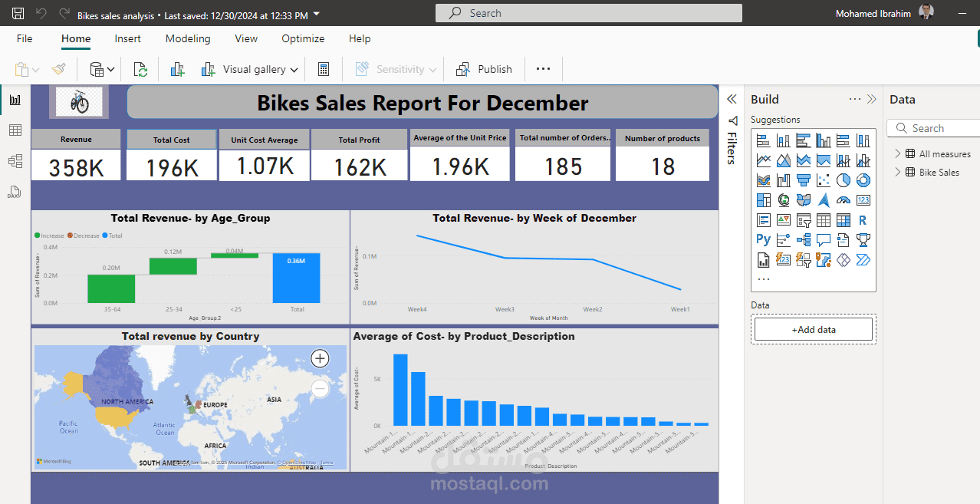
Task: Click the Search field at the top
Action: [588, 12]
